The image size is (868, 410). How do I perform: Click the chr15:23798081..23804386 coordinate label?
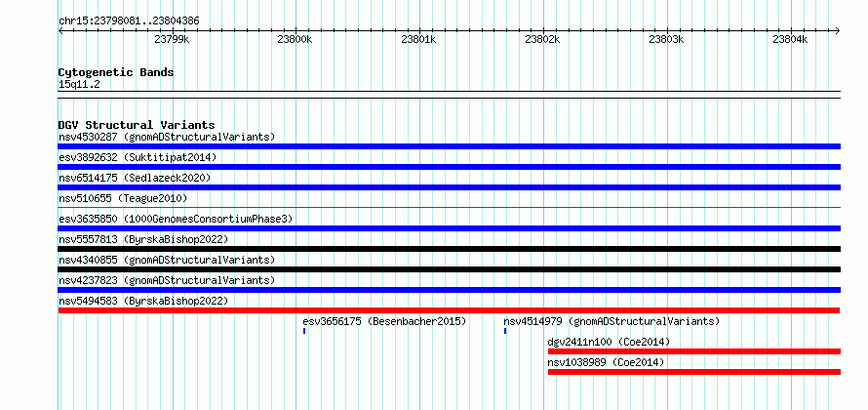[129, 21]
